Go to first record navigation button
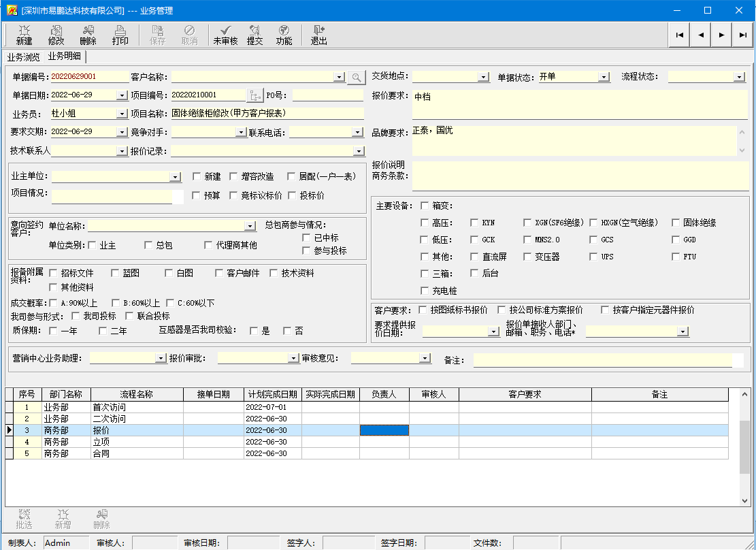The width and height of the screenshot is (756, 550). click(x=680, y=35)
